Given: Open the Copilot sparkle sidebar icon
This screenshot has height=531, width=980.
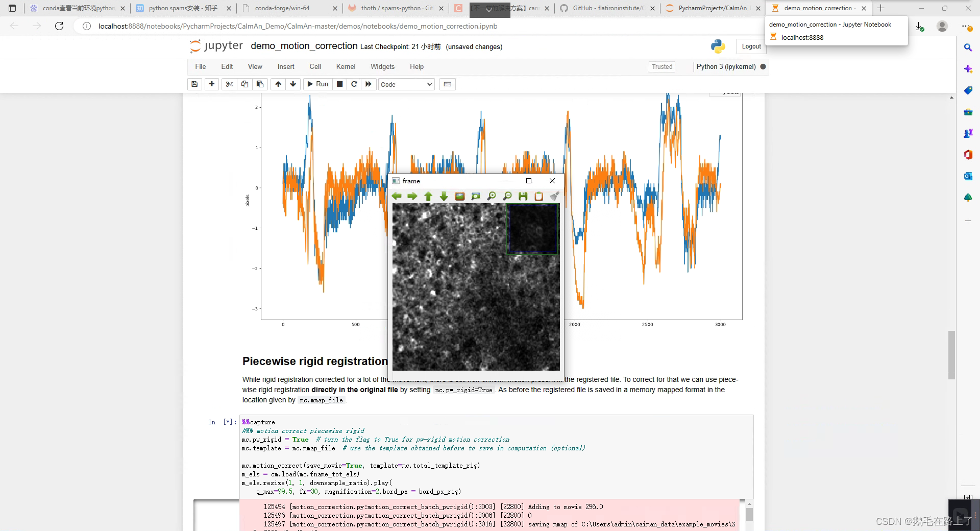Looking at the screenshot, I should tap(968, 69).
